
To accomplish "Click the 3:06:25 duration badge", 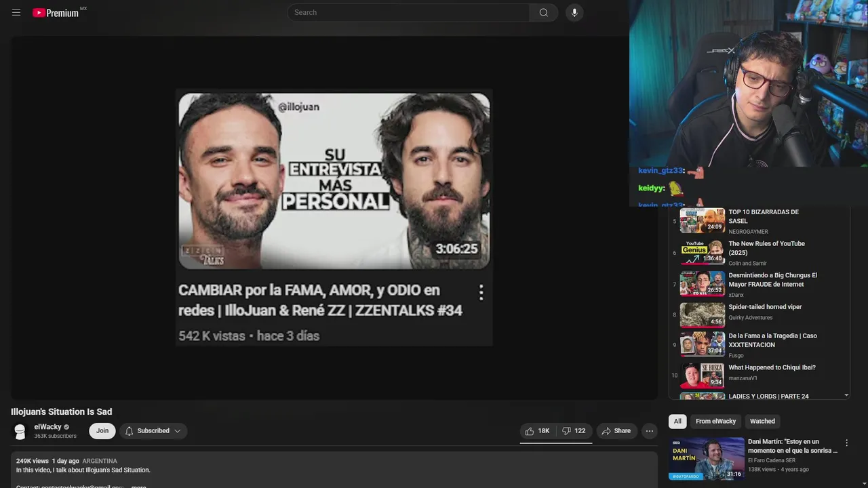I will point(456,249).
